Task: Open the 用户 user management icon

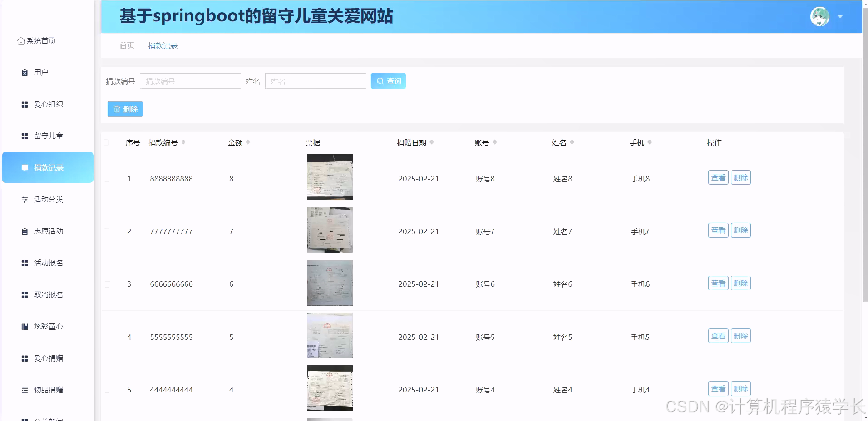Action: click(x=25, y=72)
